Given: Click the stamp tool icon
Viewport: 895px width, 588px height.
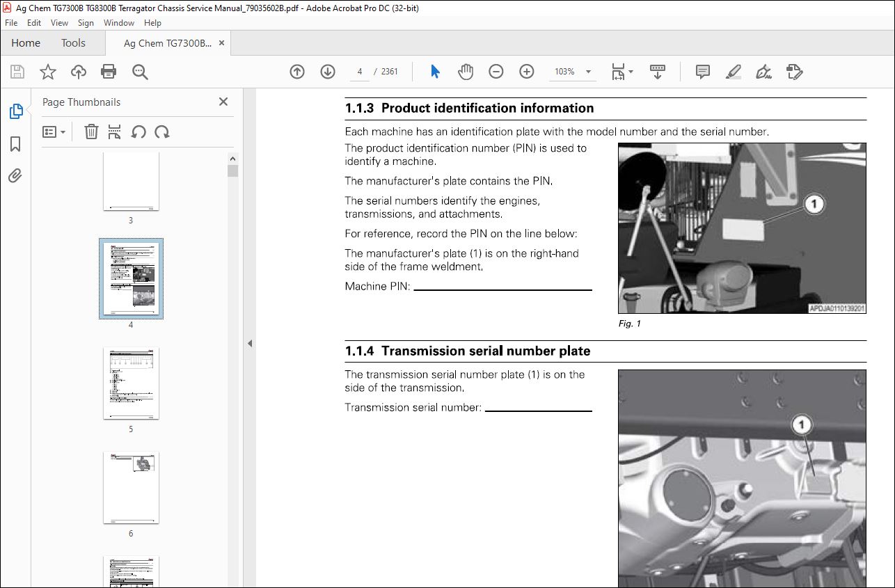Looking at the screenshot, I should tap(795, 72).
